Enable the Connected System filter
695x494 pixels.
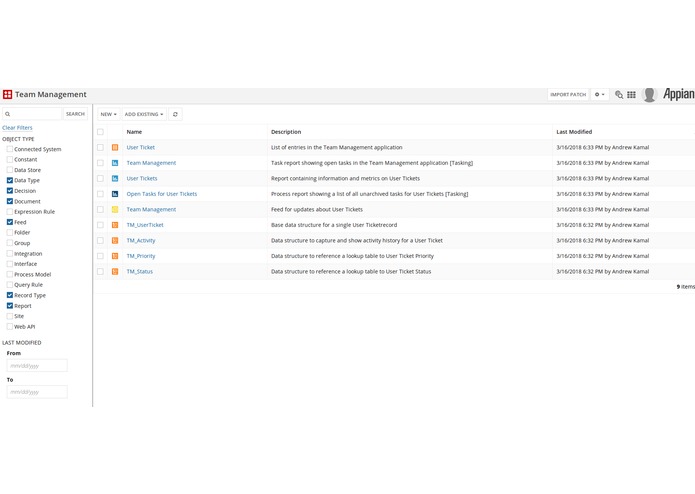[x=10, y=149]
